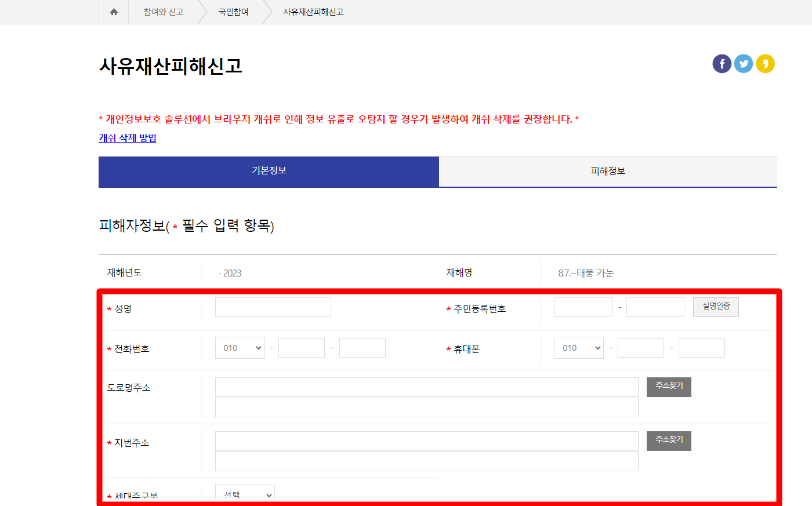Screen dimensions: 812x506
Task: Click the 사유재산피해신고 page heading
Action: tap(171, 66)
